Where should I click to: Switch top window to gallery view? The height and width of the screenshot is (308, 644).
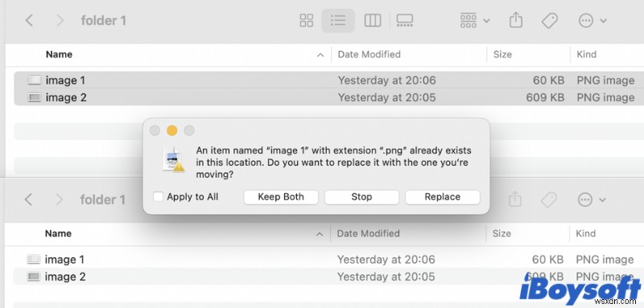(405, 20)
